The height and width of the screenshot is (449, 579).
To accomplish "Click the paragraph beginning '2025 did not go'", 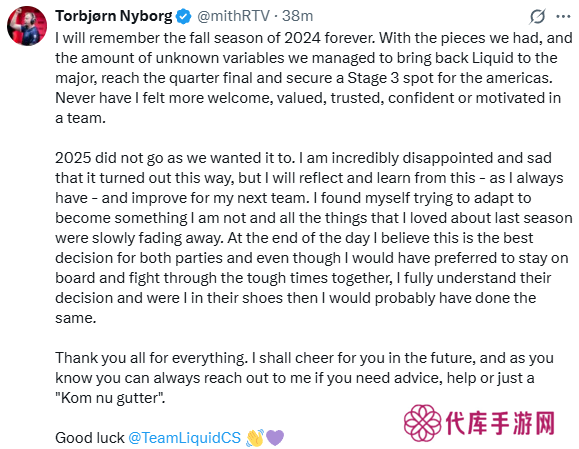I will [314, 238].
